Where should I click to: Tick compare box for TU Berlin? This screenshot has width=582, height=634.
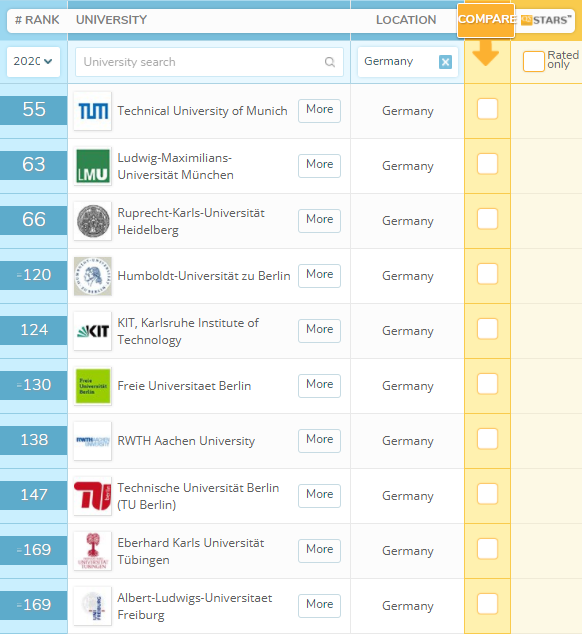click(x=487, y=494)
